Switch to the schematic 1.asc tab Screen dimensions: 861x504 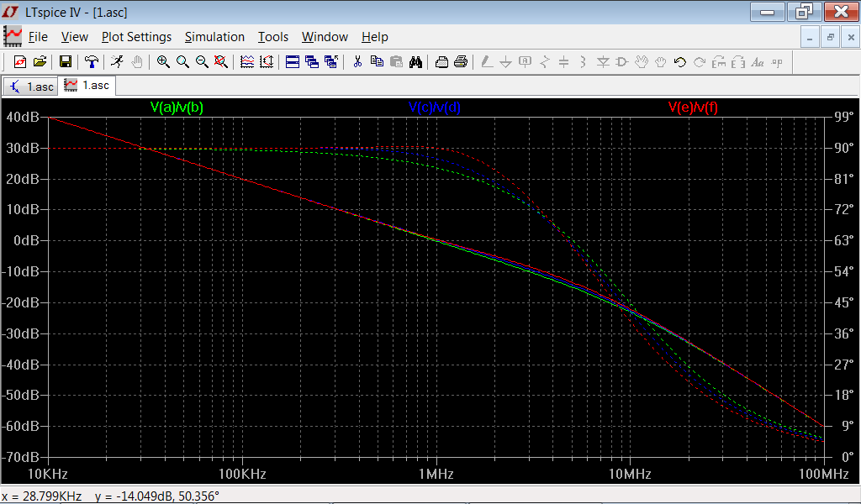32,86
